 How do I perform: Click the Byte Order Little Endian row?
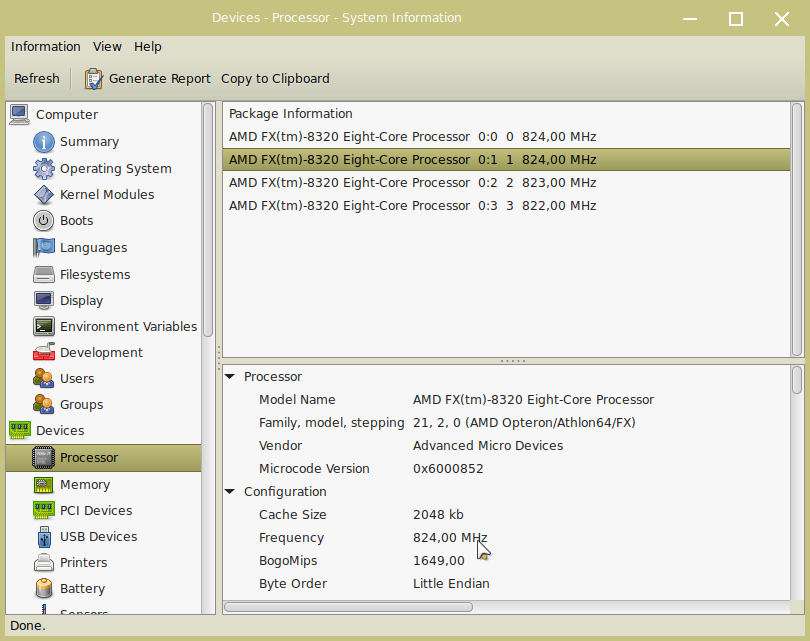coord(506,583)
